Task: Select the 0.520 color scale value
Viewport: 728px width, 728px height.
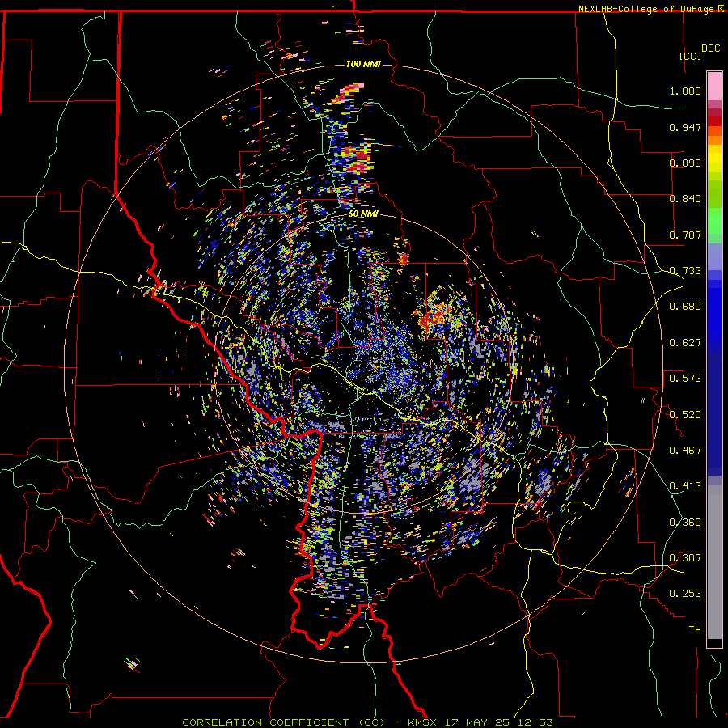Action: point(685,415)
